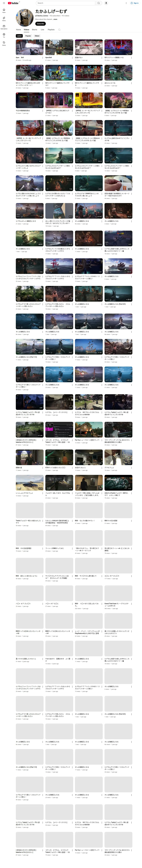Click the YouTube logo
142x868 pixels.
pos(13,3)
